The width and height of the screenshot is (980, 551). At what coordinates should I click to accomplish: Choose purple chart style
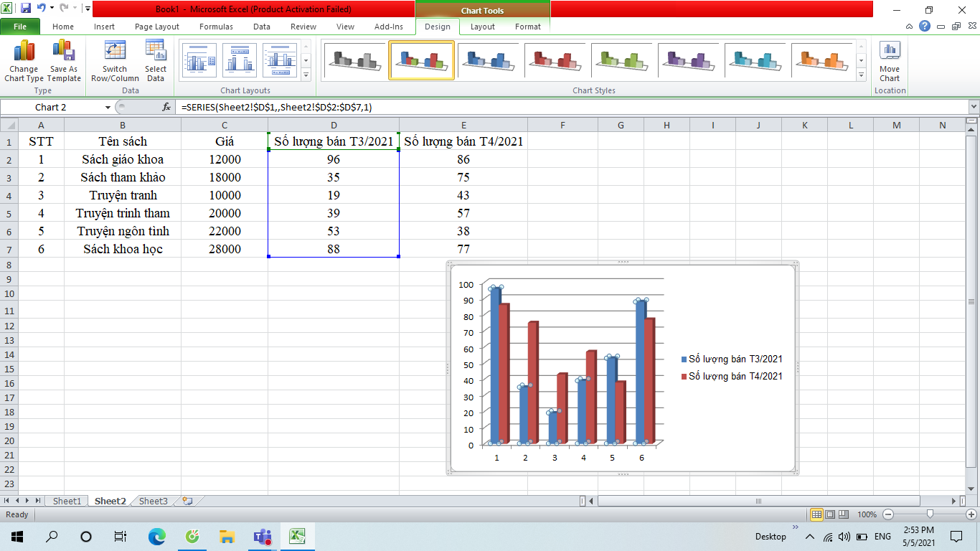coord(688,60)
